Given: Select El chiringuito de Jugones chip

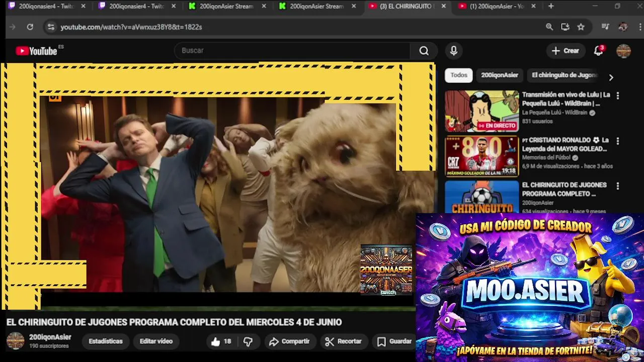Looking at the screenshot, I should pos(564,75).
